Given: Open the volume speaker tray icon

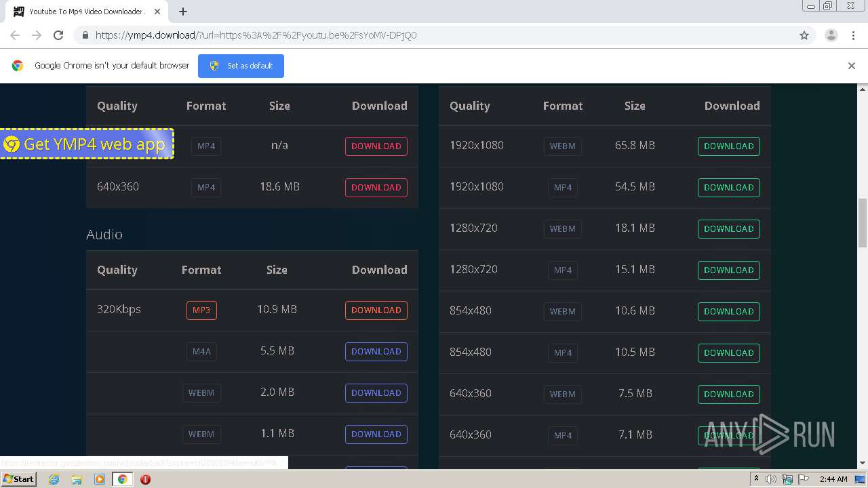Looking at the screenshot, I should [771, 479].
